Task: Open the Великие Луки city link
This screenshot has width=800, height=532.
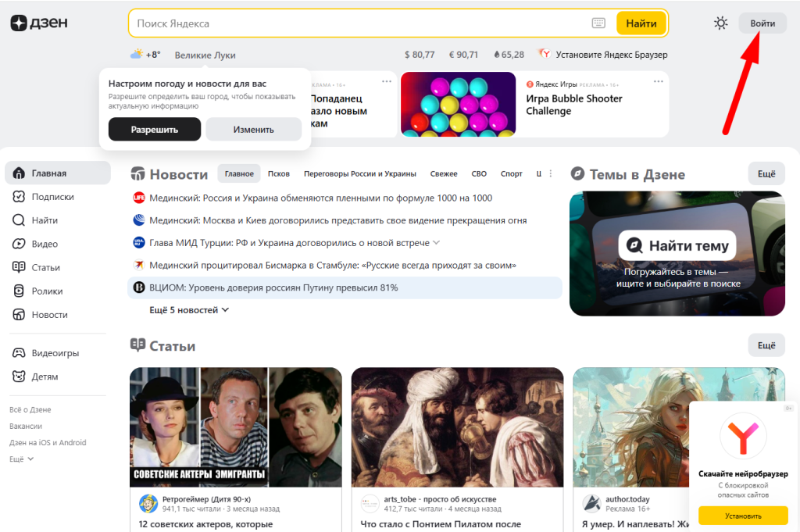Action: [205, 55]
